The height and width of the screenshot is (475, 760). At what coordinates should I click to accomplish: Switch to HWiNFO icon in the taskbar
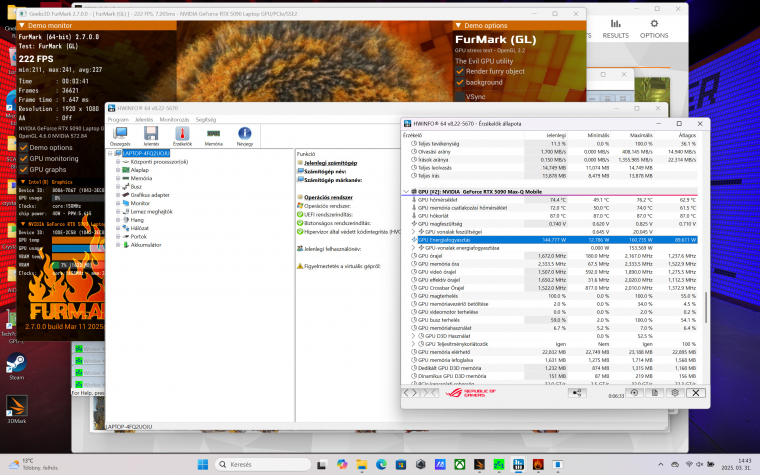click(x=518, y=464)
